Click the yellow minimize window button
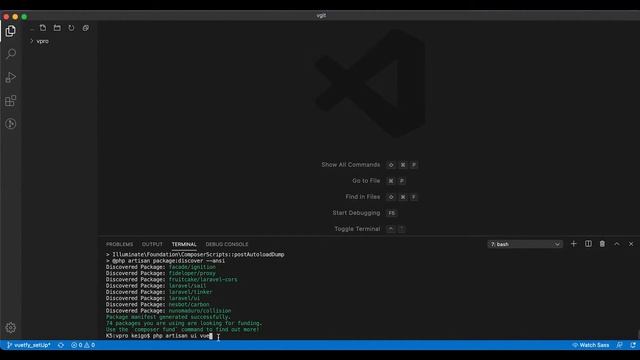This screenshot has height=360, width=640. click(15, 17)
